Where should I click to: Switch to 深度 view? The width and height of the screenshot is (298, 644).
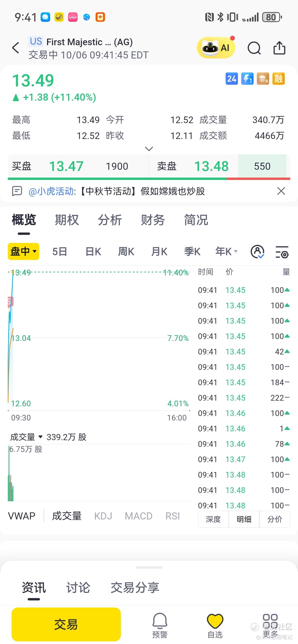coord(213,519)
